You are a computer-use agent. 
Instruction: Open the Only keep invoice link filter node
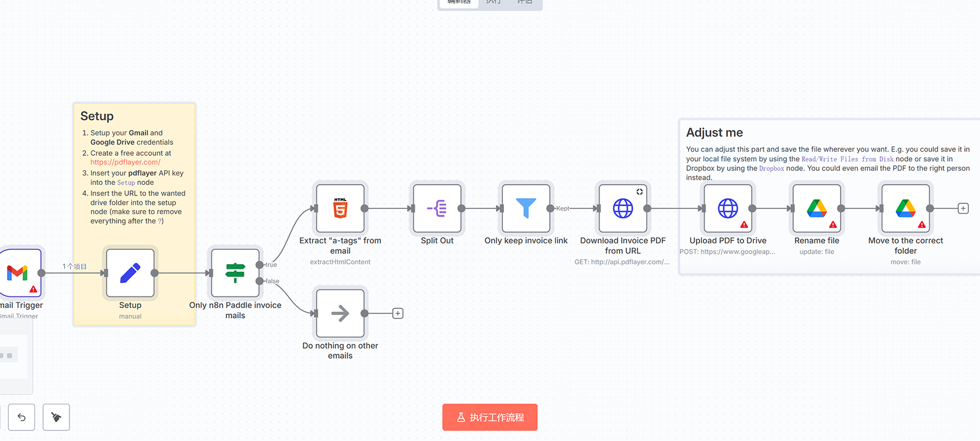526,208
